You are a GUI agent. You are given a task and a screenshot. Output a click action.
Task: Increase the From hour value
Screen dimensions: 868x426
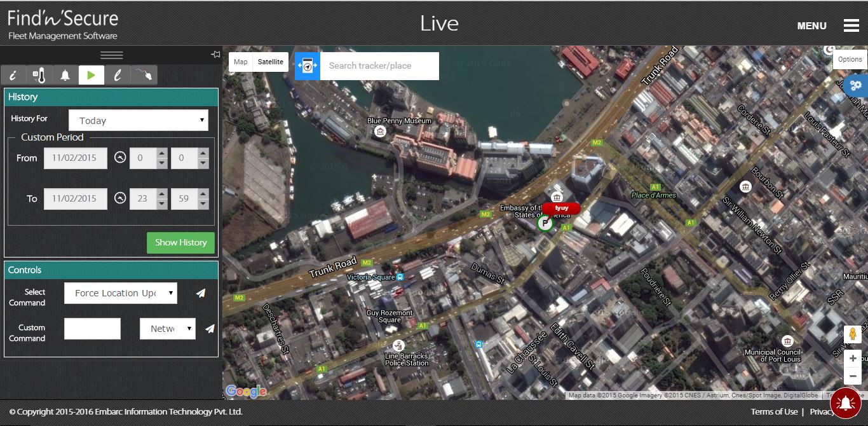162,153
